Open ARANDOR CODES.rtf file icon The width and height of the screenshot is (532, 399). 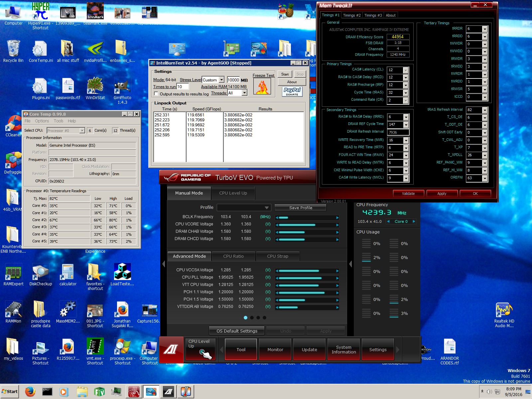[450, 351]
